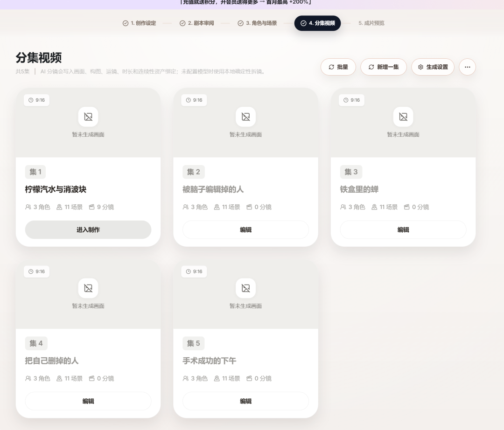Click 暂未生成画面 text on episode 1
Screen dimensions: 504x430
point(88,135)
